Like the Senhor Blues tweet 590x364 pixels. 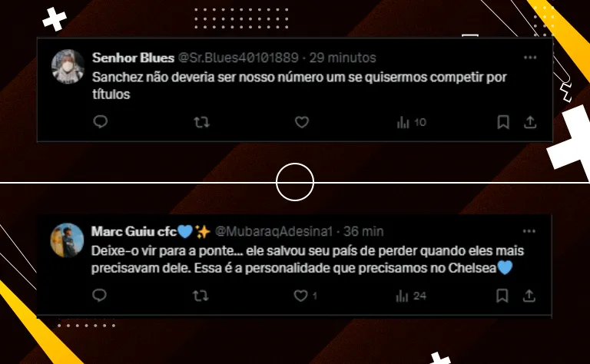(x=302, y=122)
